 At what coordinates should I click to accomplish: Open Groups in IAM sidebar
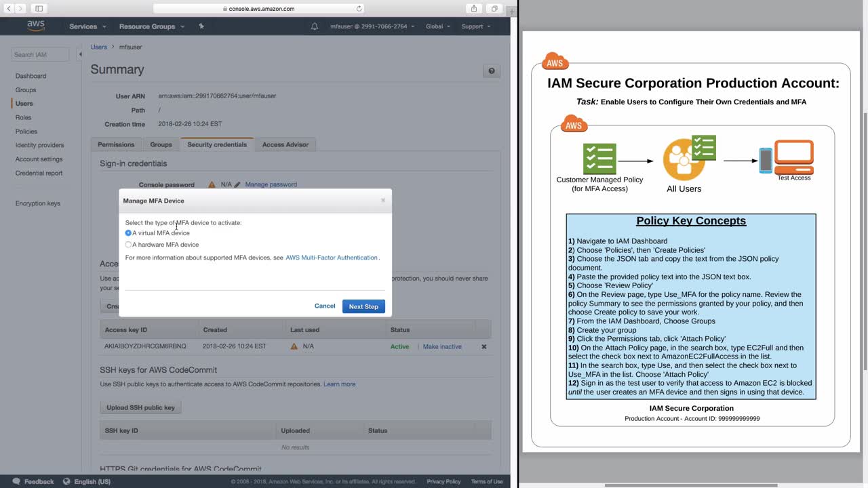click(x=26, y=89)
